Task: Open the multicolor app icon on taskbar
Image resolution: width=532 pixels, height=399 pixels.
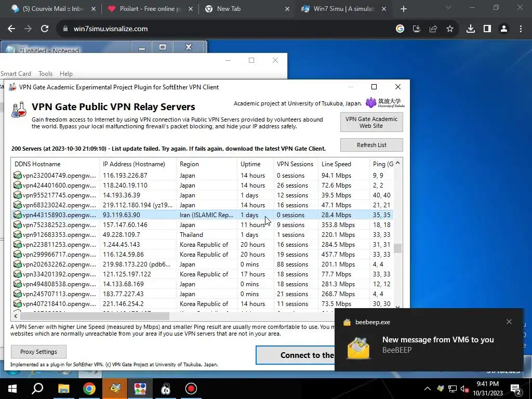Action: [140, 389]
